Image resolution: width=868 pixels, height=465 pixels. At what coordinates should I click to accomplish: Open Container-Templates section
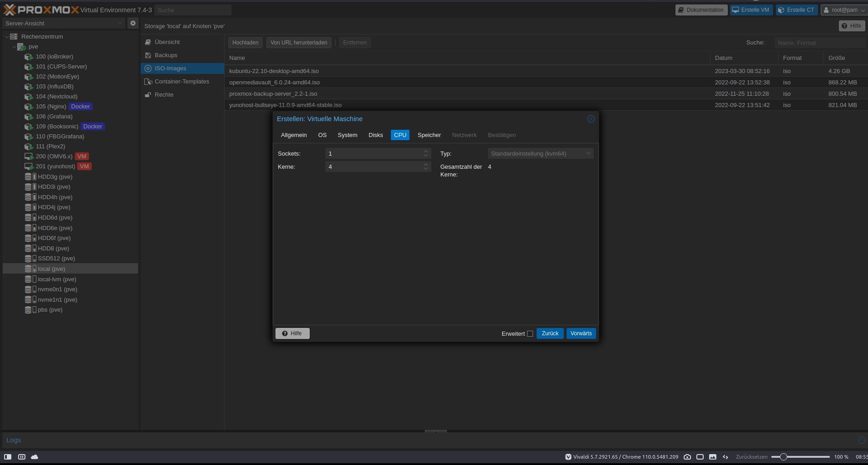click(x=182, y=82)
